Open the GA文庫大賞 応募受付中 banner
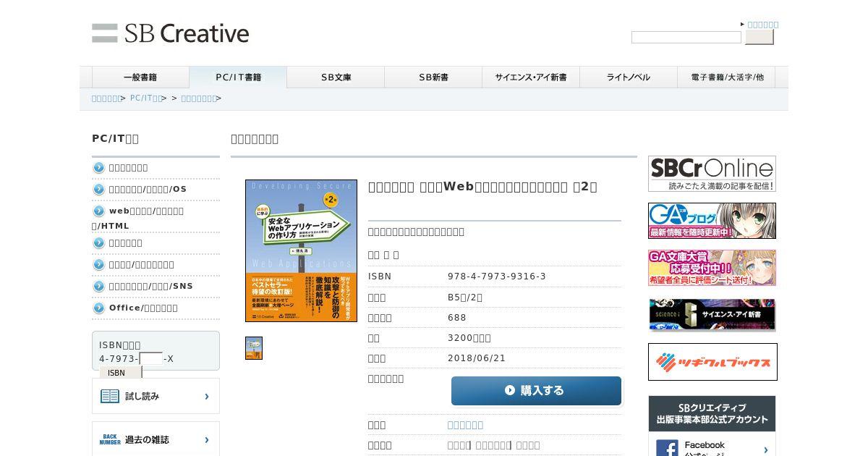This screenshot has height=456, width=868. (712, 268)
